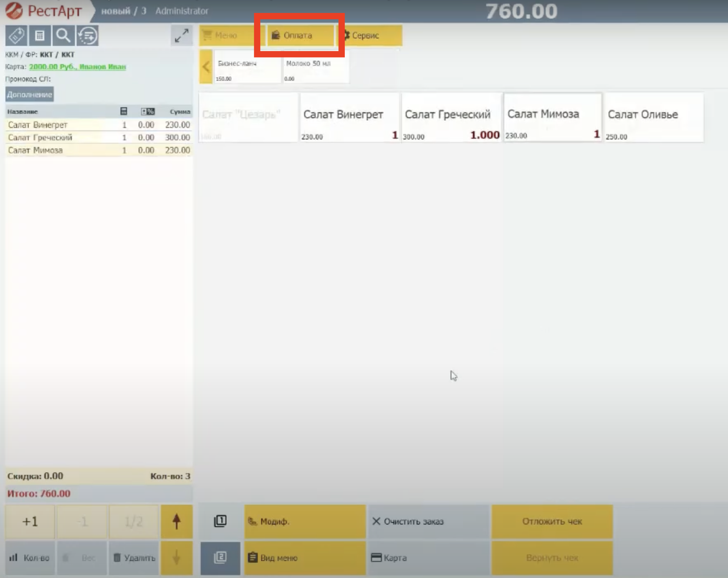
Task: Click the quantity calculator column header icon
Action: (124, 111)
